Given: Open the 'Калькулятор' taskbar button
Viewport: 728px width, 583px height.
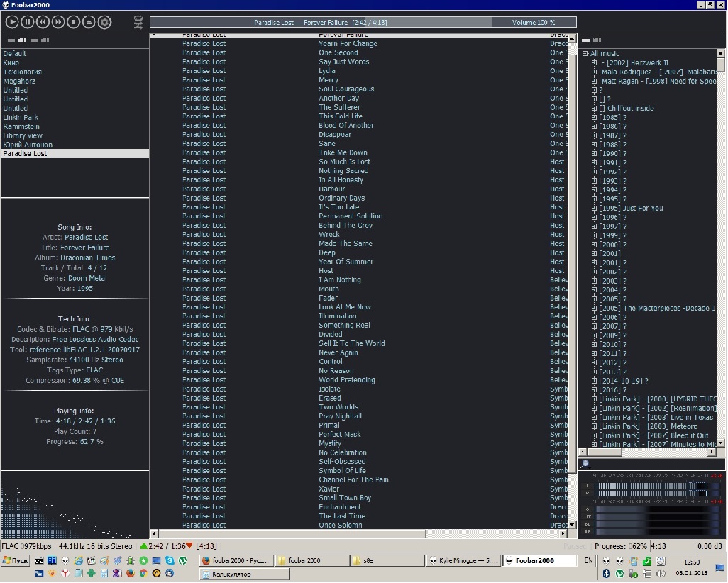Looking at the screenshot, I should pyautogui.click(x=245, y=574).
